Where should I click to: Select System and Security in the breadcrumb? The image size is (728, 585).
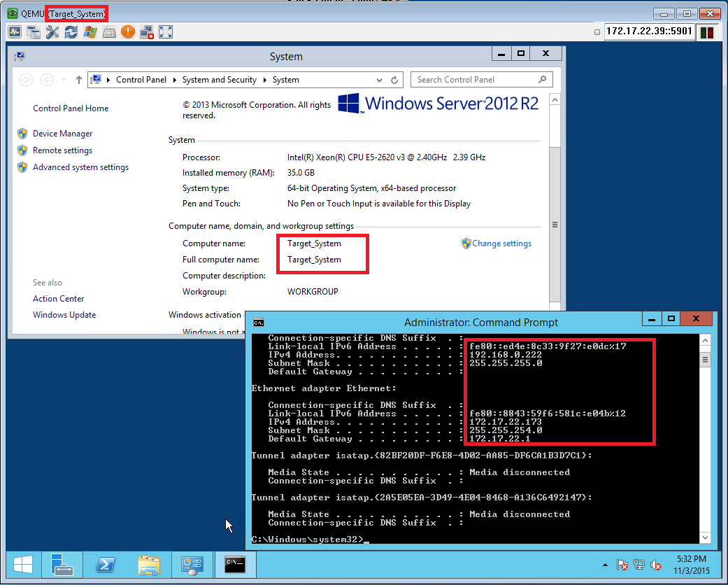[x=219, y=80]
